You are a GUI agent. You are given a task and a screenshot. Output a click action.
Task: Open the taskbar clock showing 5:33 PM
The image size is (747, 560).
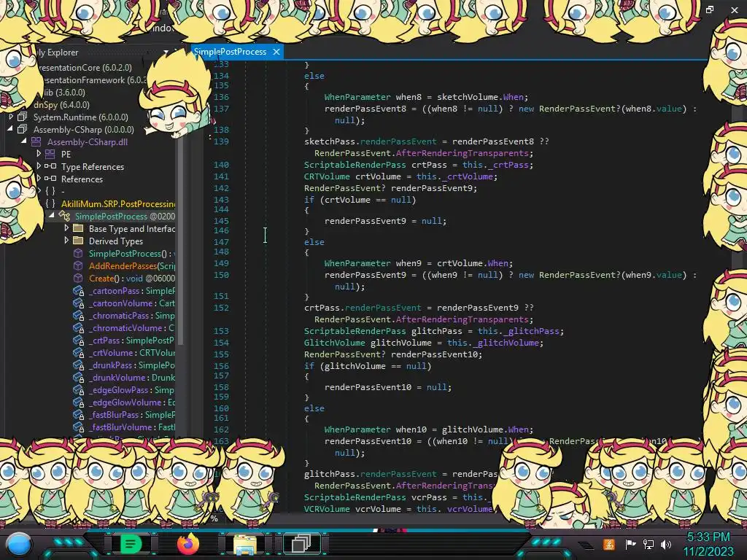coord(708,544)
